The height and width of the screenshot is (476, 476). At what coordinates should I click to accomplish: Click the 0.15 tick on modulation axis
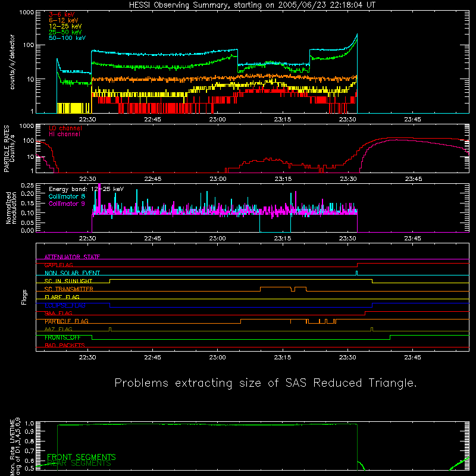[x=27, y=203]
